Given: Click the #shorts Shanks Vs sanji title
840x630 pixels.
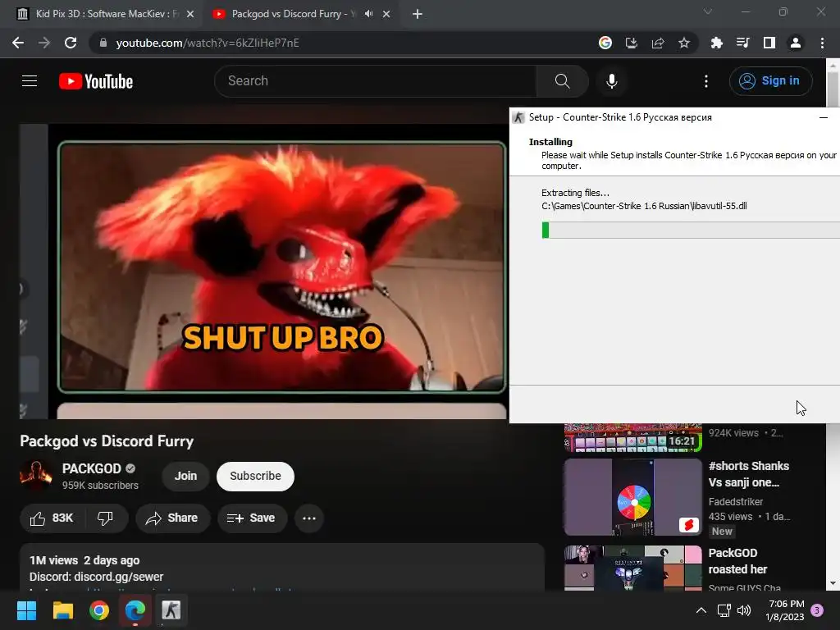Looking at the screenshot, I should tap(748, 474).
